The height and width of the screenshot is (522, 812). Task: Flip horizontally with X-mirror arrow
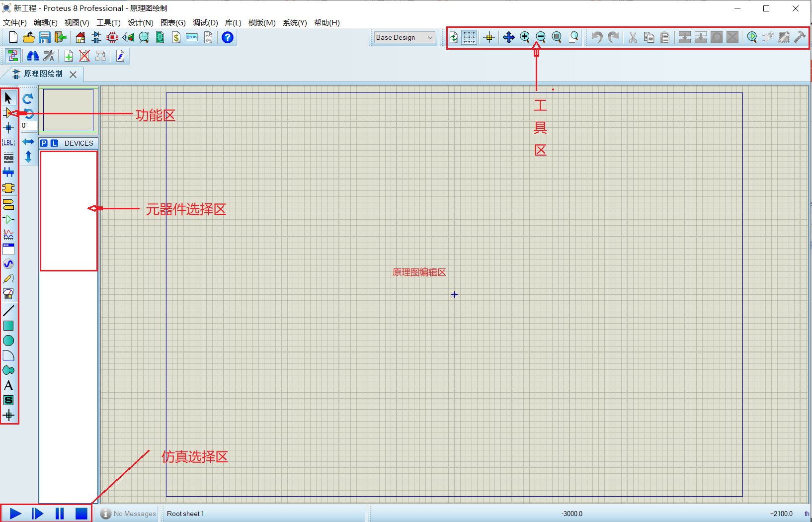[x=28, y=142]
